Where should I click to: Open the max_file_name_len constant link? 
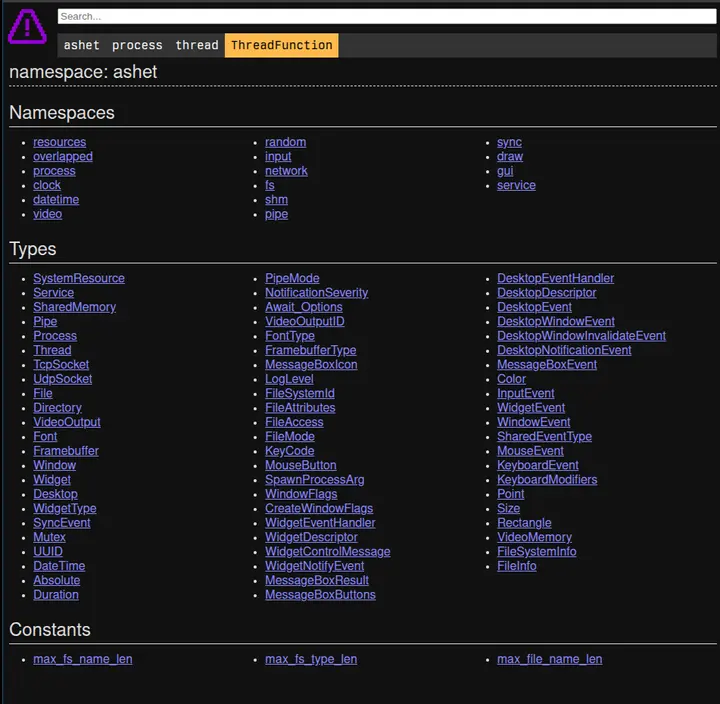[549, 659]
